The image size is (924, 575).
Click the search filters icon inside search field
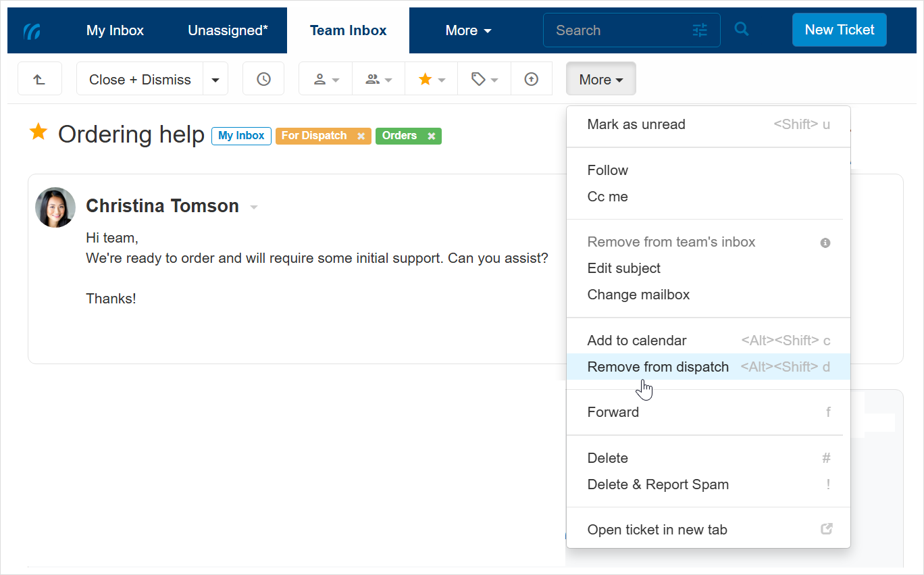(700, 30)
